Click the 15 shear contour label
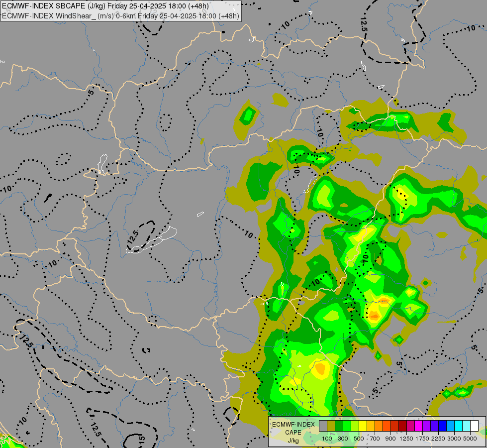This screenshot has height=448, width=487. pos(142,440)
